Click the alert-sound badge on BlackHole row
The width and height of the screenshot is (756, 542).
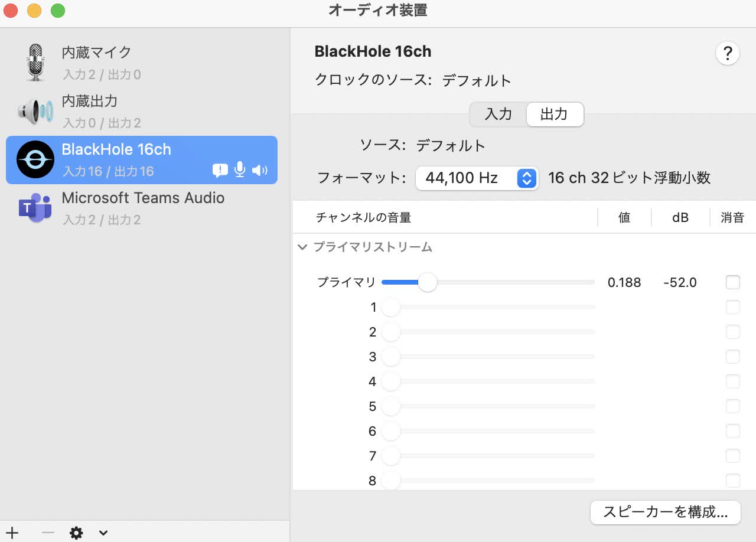coord(220,171)
